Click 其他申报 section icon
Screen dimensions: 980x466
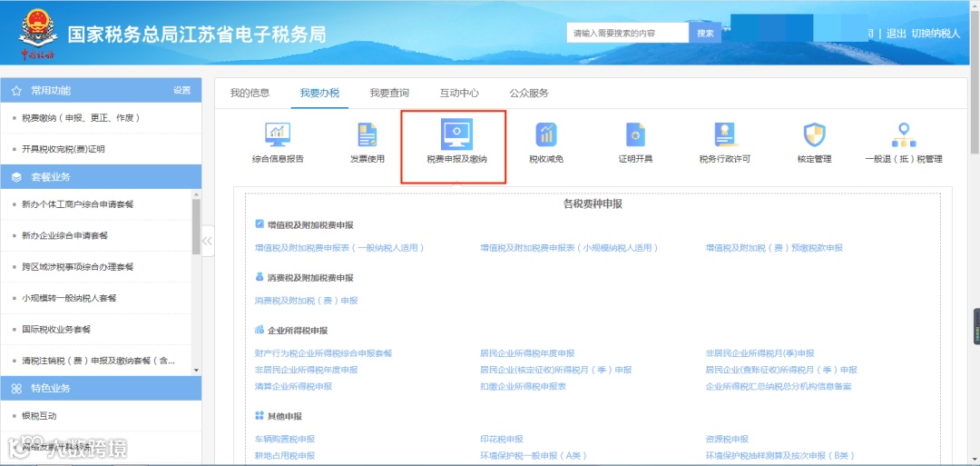pyautogui.click(x=260, y=415)
